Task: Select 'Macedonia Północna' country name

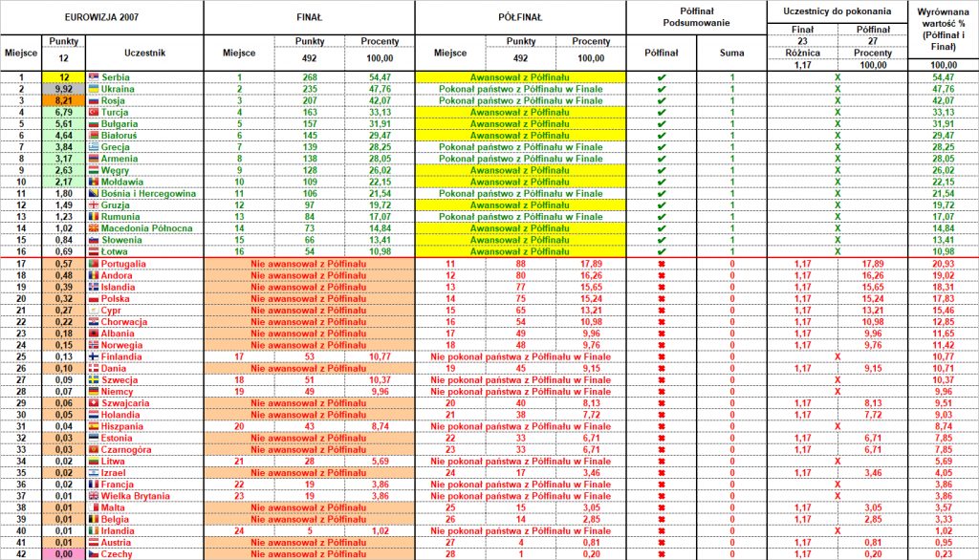Action: (146, 228)
